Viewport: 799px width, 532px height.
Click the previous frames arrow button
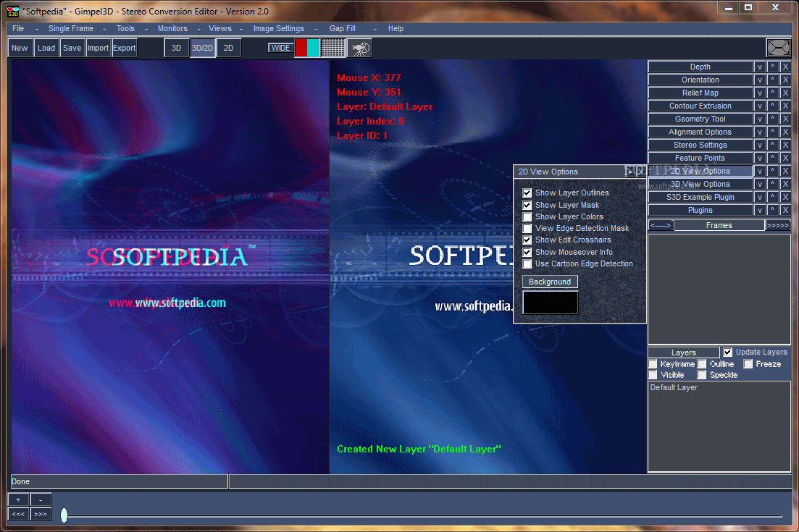pyautogui.click(x=661, y=225)
